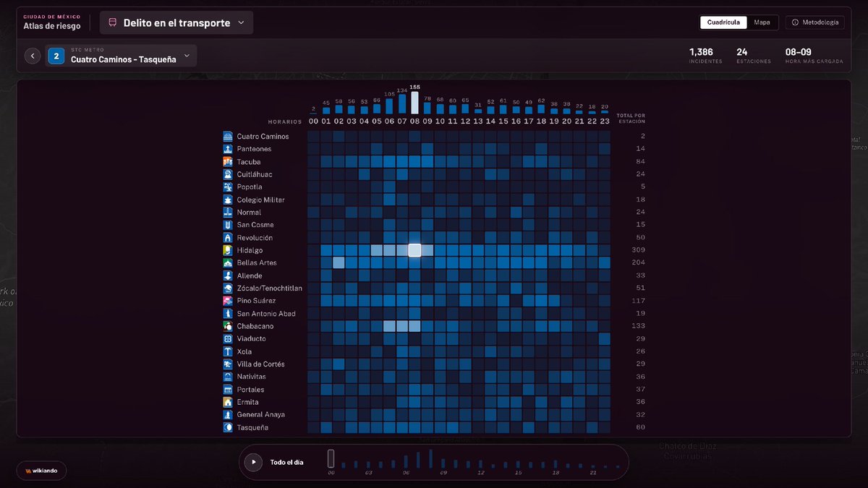Go back with the left chevron button

pyautogui.click(x=32, y=56)
